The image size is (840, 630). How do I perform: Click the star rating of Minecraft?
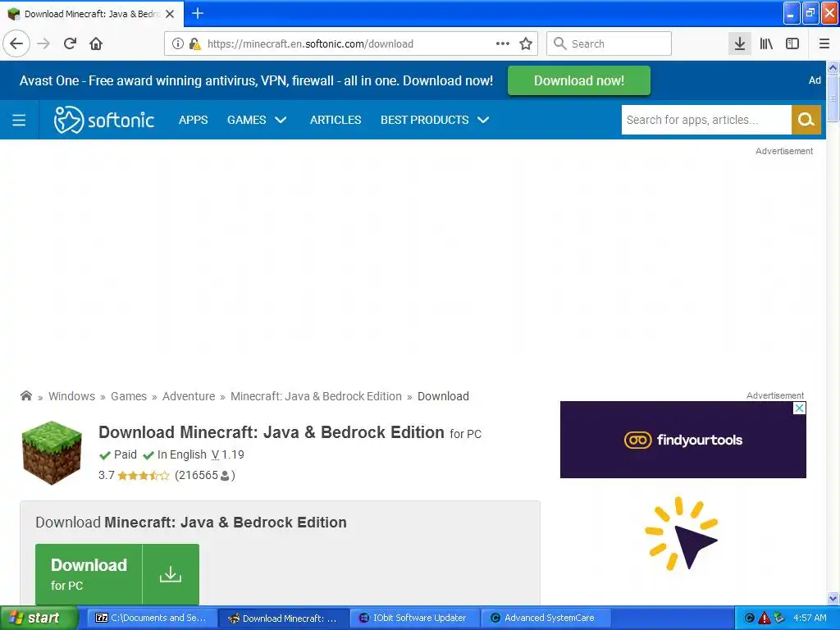coord(143,475)
